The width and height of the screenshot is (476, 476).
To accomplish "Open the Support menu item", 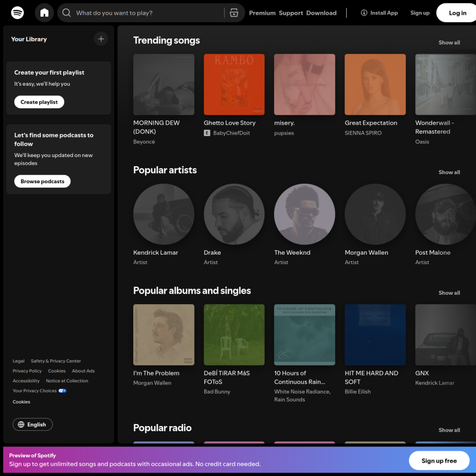I will coord(291,13).
